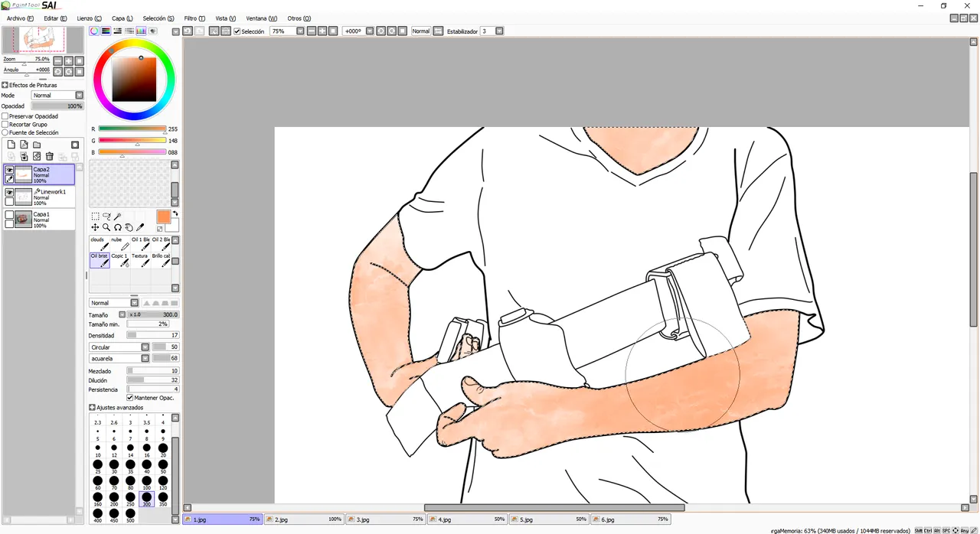Adjust the Densitiad slider

153,335
